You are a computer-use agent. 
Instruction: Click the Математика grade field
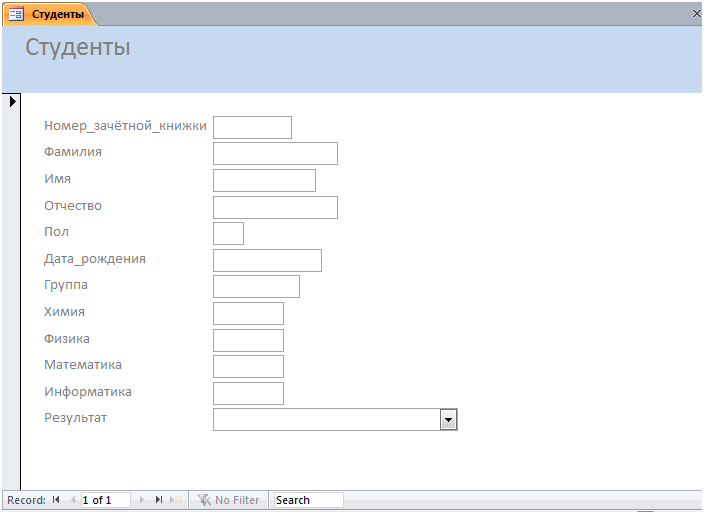248,366
